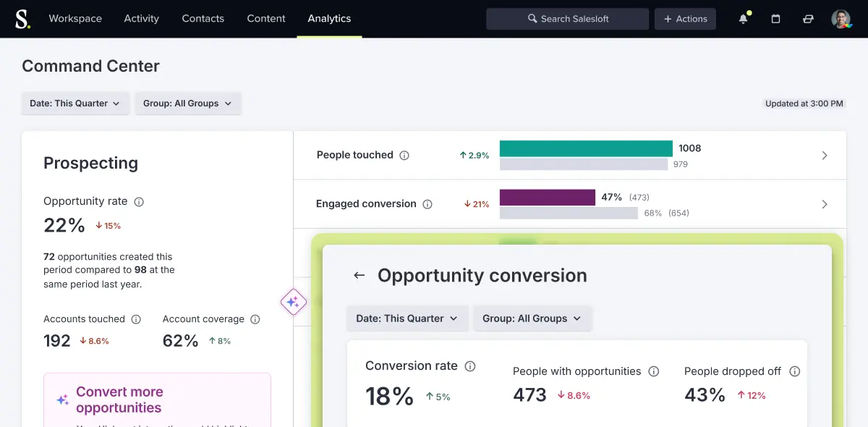Screen dimensions: 868x427
Task: Show info for People dropped off
Action: tap(795, 371)
